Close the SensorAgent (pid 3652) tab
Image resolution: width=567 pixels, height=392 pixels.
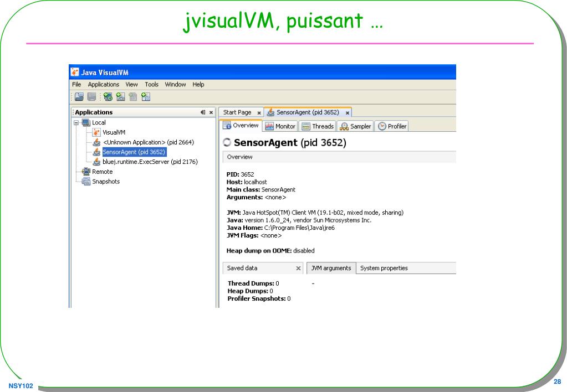[347, 113]
